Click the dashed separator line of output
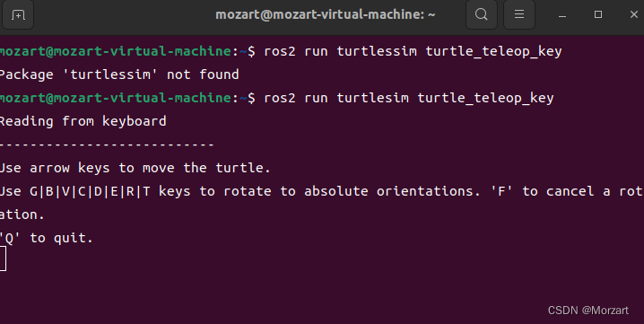The width and height of the screenshot is (644, 324). coord(107,144)
